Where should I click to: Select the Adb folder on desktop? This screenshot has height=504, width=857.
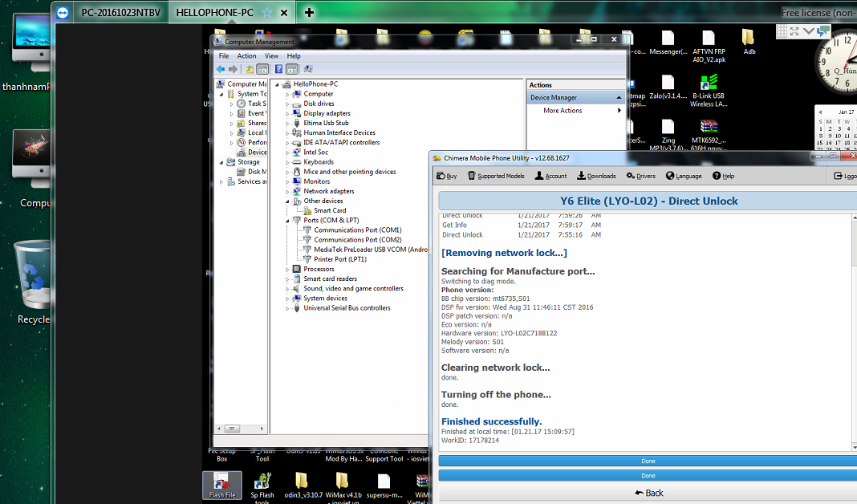pyautogui.click(x=749, y=42)
